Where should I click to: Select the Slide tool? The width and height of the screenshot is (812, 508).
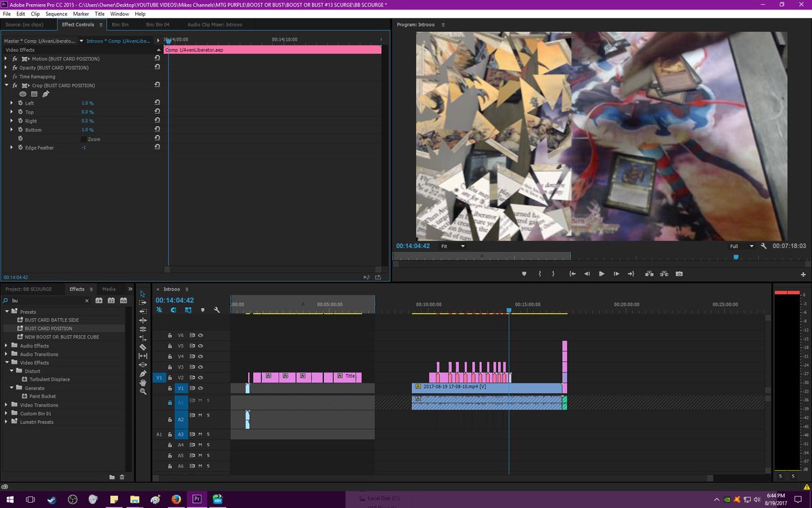143,364
